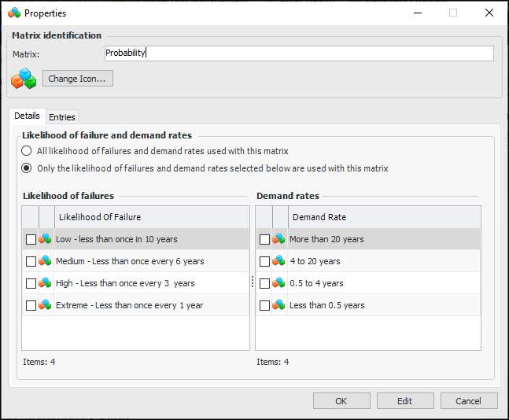
Task: Click the Demand Rate column header
Action: pos(384,217)
